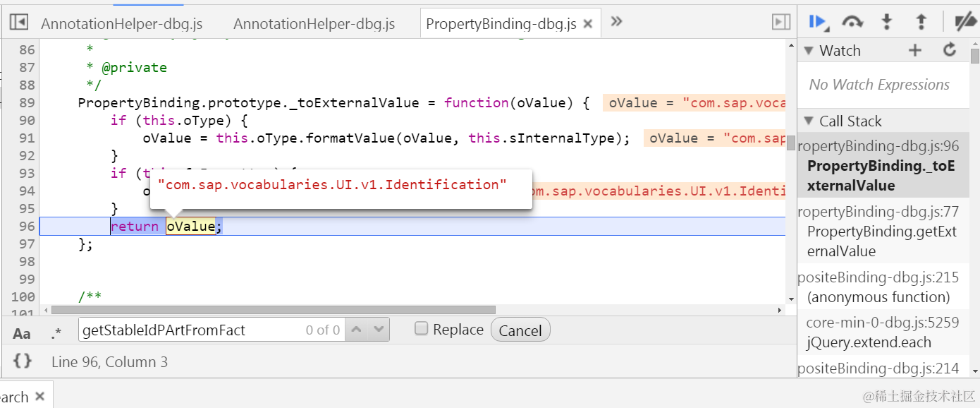Toggle regular expression search option
980x408 pixels.
(x=56, y=333)
